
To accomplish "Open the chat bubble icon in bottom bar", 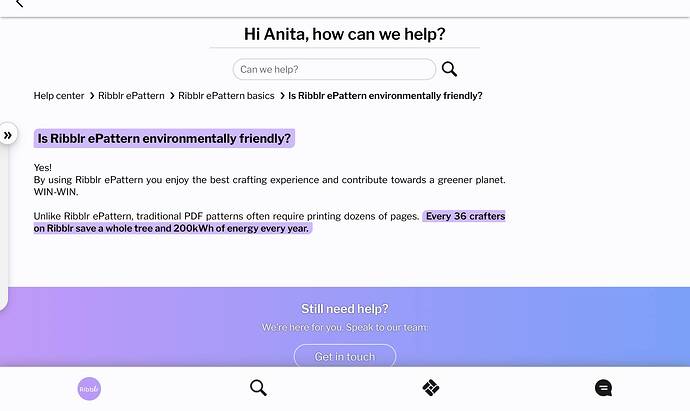I will [603, 388].
